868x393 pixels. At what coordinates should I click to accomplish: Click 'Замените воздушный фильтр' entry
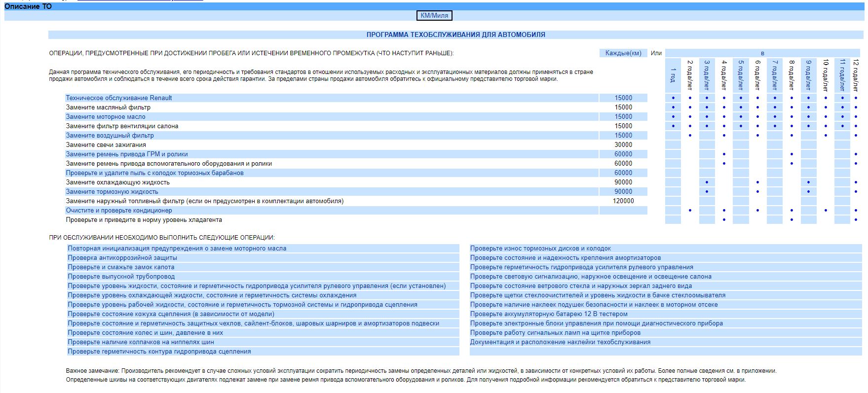(x=110, y=136)
